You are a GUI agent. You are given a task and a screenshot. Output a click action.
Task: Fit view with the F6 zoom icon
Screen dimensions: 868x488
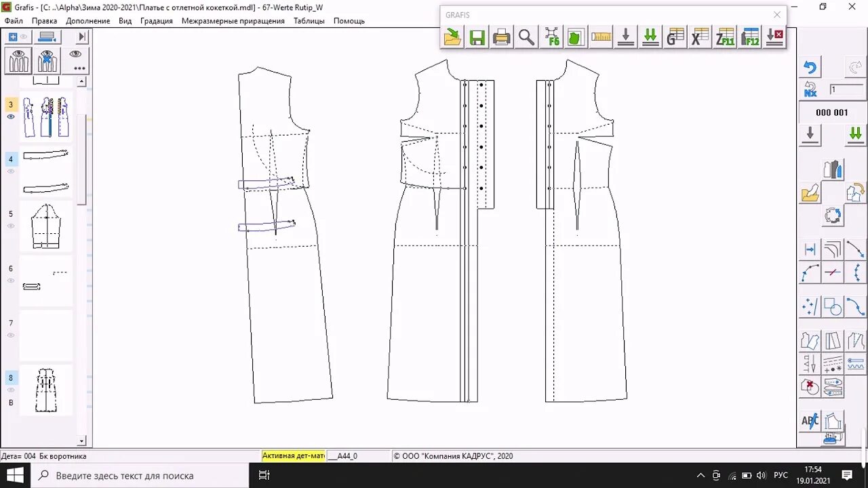551,37
